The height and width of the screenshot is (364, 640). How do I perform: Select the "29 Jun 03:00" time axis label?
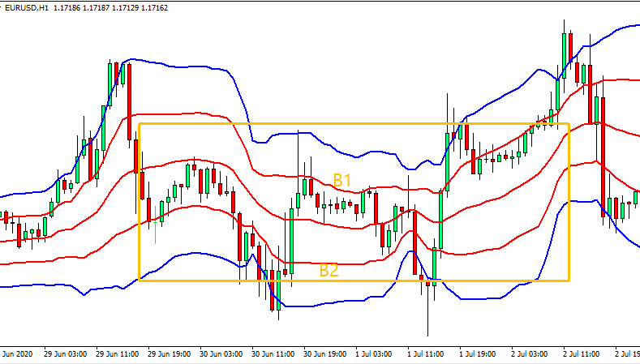(x=66, y=354)
